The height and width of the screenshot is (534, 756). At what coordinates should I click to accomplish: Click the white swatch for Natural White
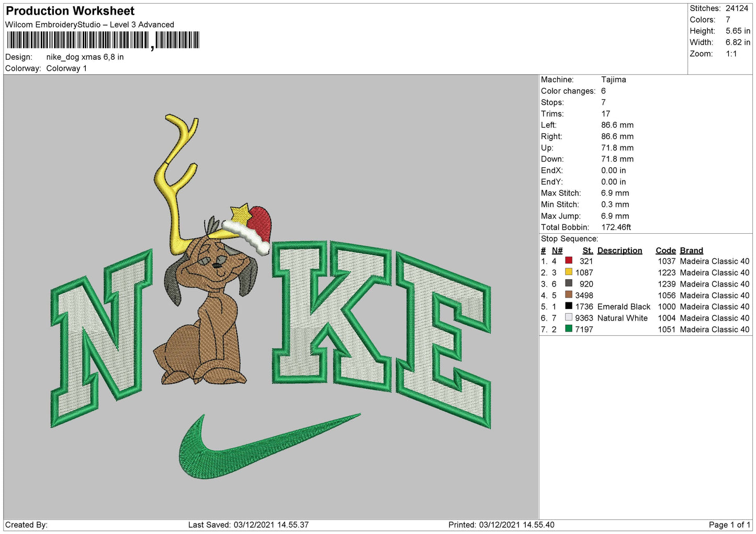pyautogui.click(x=569, y=317)
